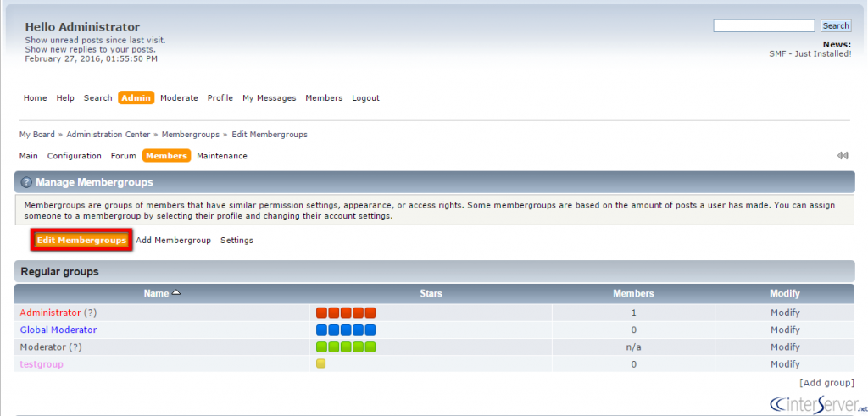This screenshot has width=868, height=416.
Task: Switch to the Configuration admin tab
Action: click(x=75, y=156)
